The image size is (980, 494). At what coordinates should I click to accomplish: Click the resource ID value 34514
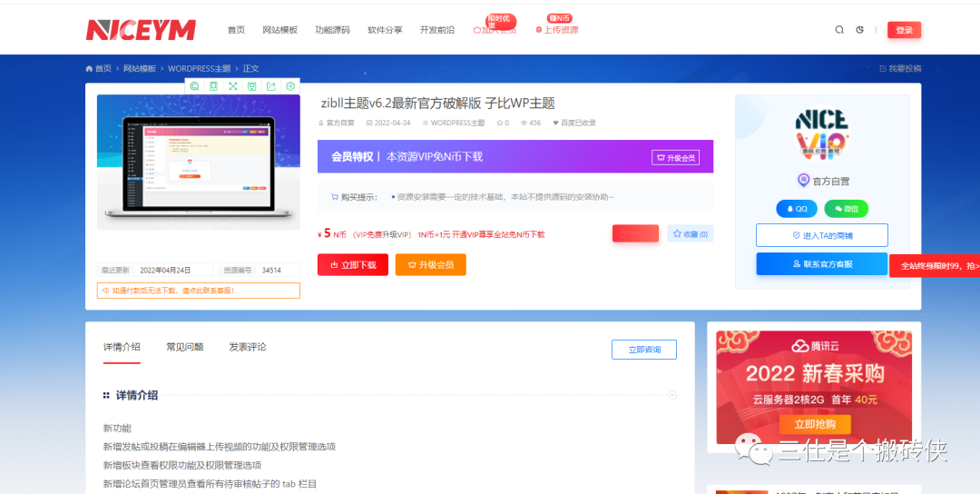tap(271, 270)
